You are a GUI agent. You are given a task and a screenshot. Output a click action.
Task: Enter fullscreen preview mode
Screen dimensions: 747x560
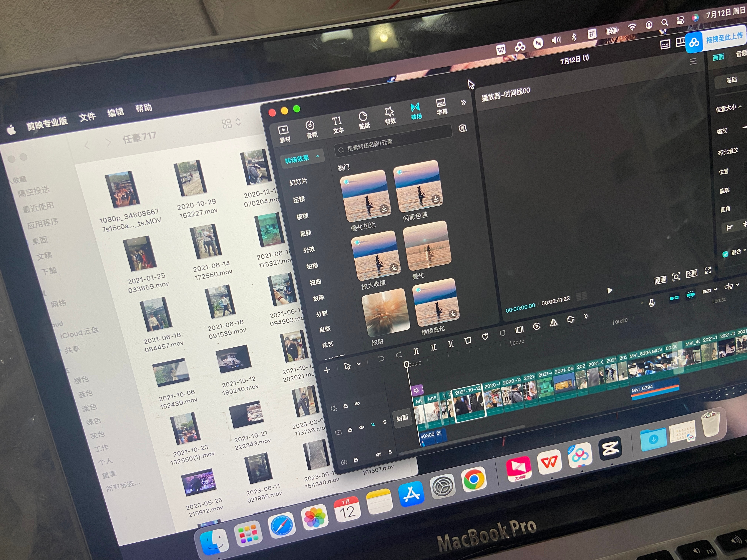(708, 270)
